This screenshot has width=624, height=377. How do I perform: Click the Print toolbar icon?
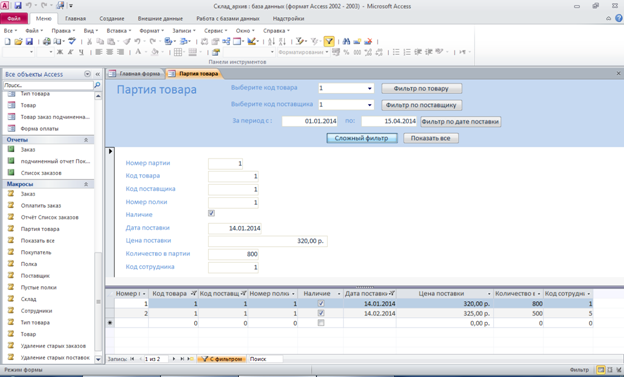47,41
